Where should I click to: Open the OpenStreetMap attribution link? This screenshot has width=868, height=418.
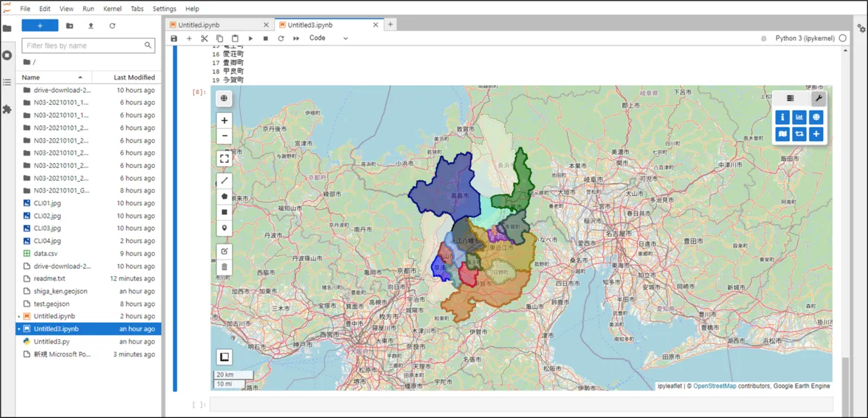click(x=715, y=386)
